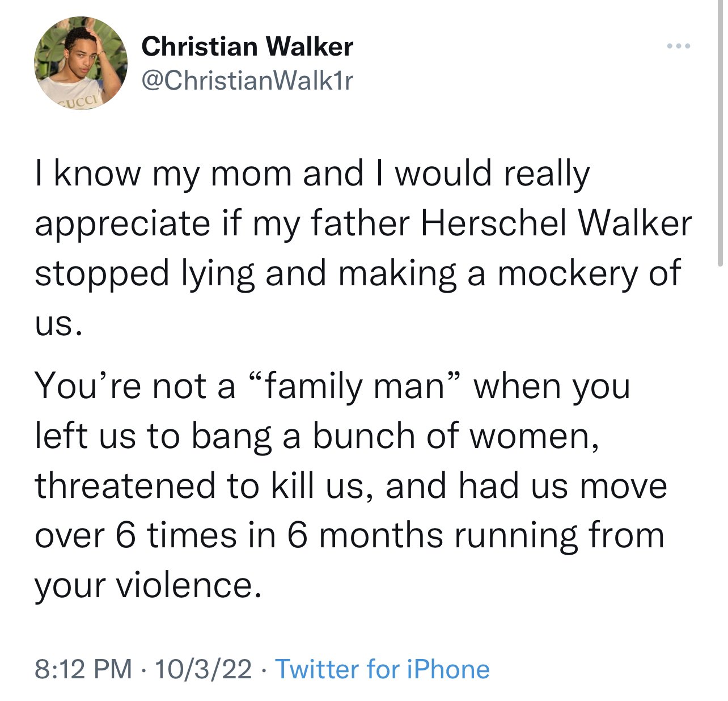This screenshot has width=728, height=701.
Task: Select the 8:12 PM timestamp
Action: tap(83, 669)
